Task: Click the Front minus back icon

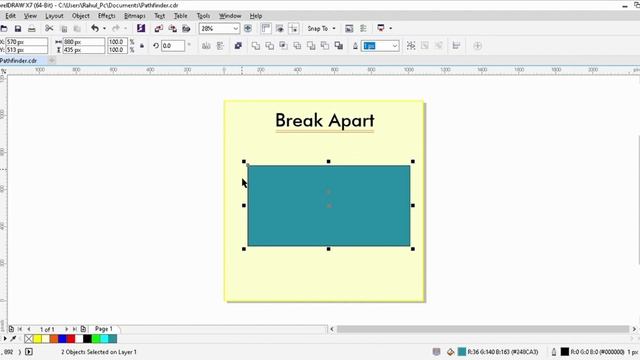Action: 311,46
